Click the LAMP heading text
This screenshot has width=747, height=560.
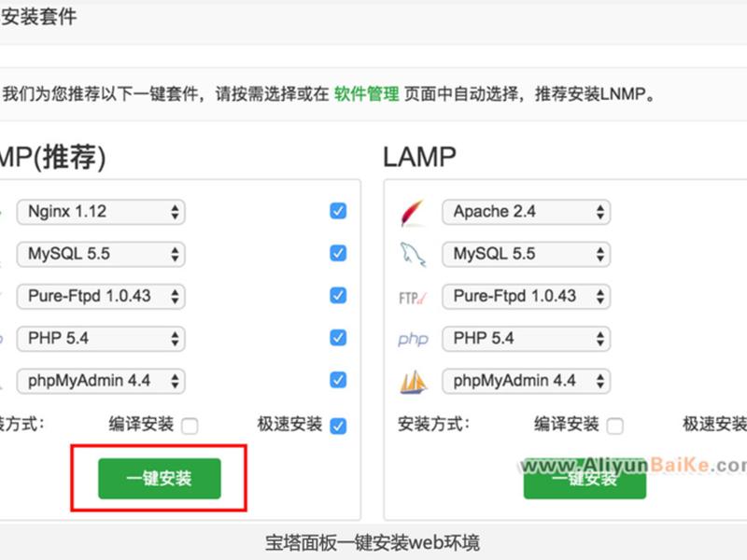[x=419, y=157]
